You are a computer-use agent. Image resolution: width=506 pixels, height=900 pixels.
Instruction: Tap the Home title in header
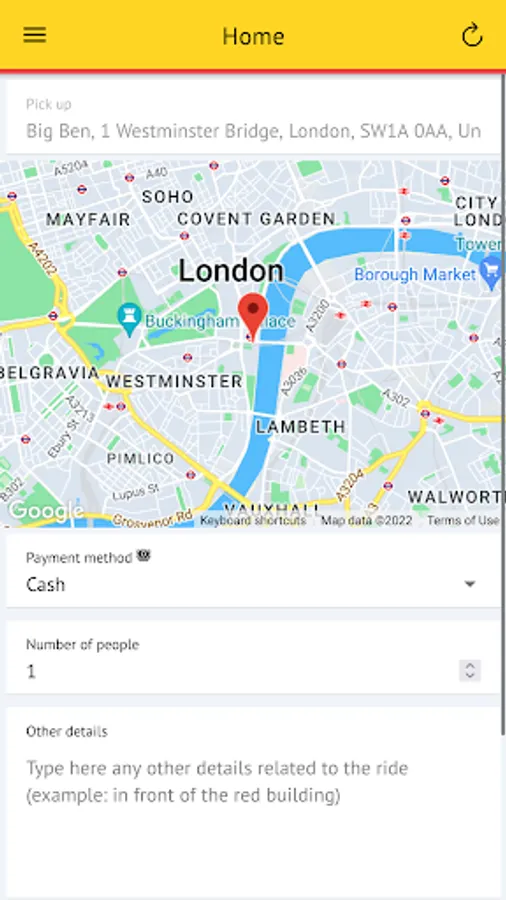pos(253,36)
